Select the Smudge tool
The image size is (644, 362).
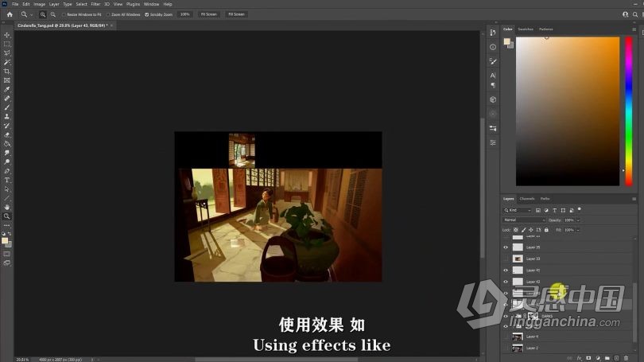[x=7, y=153]
